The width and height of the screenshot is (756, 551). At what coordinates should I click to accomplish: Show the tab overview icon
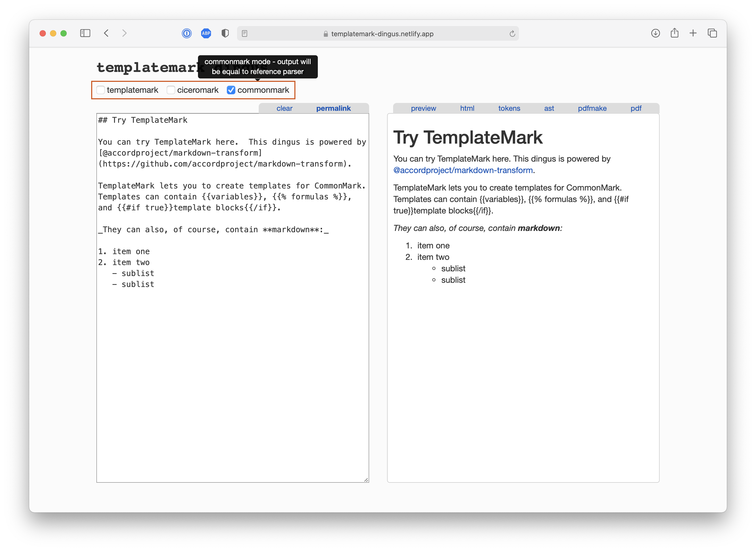pyautogui.click(x=712, y=33)
